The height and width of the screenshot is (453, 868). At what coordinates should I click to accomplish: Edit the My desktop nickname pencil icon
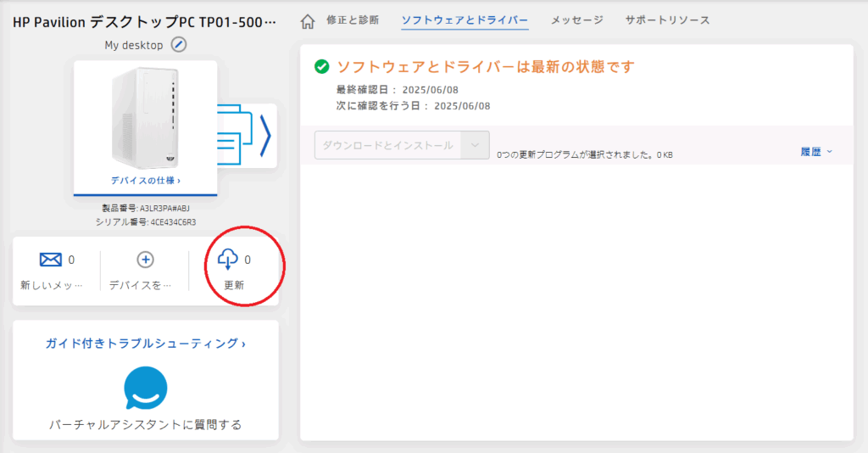(178, 44)
